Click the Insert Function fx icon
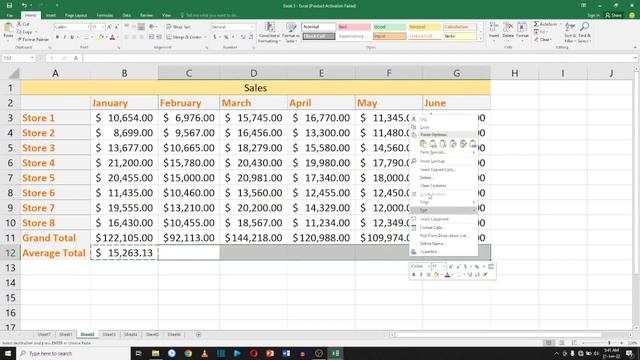Viewport: 640px width, 360px height. (76, 58)
